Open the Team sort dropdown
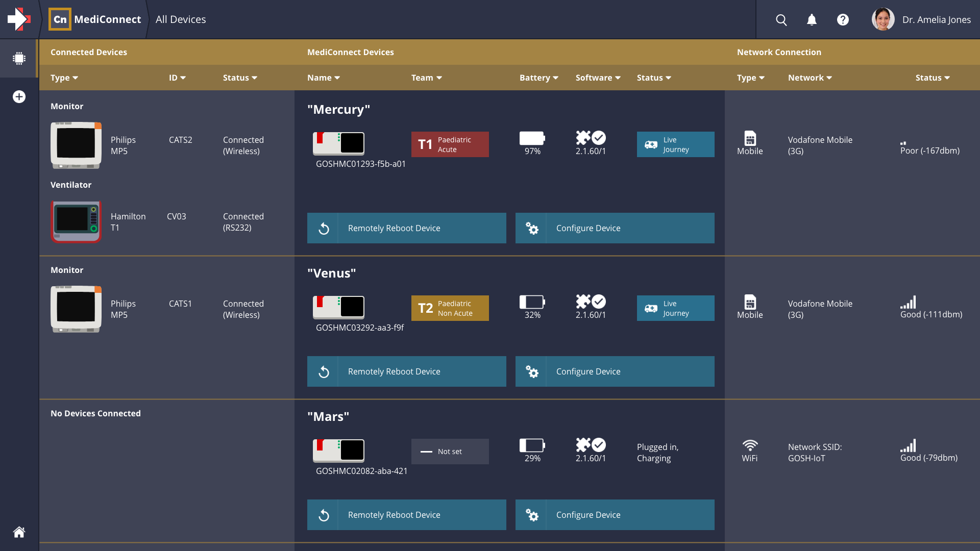Screen dimensions: 980x551 click(x=426, y=78)
